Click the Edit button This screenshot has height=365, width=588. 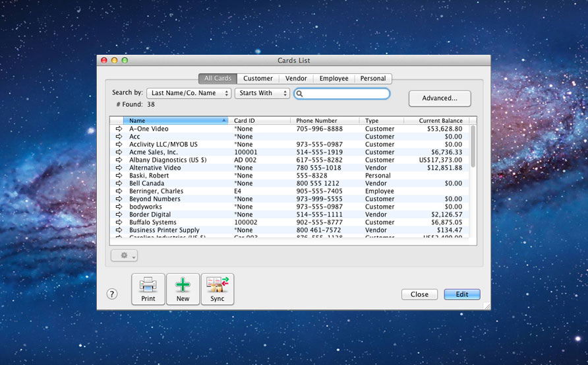coord(462,294)
